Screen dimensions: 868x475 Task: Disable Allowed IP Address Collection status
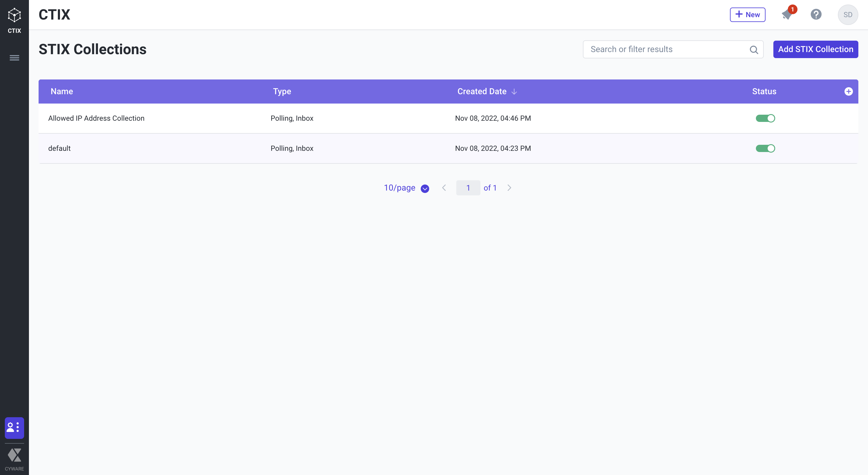click(765, 118)
